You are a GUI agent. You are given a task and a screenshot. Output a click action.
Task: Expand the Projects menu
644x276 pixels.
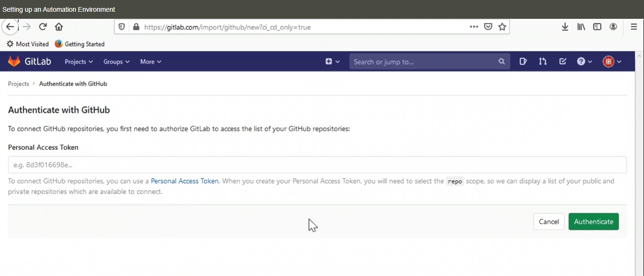(79, 62)
